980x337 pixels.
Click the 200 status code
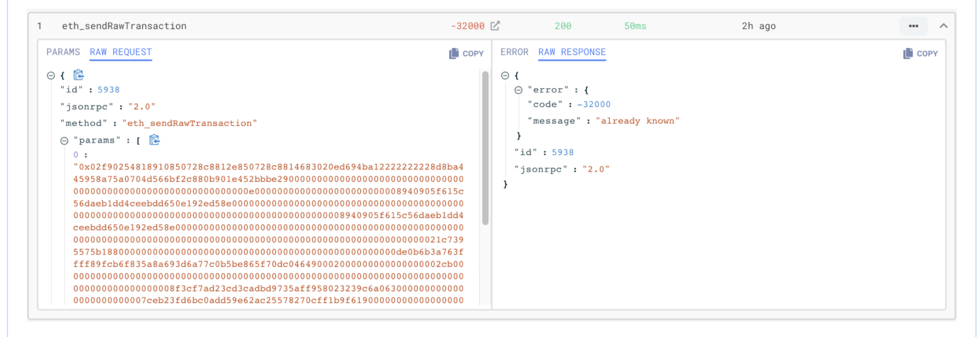[563, 26]
